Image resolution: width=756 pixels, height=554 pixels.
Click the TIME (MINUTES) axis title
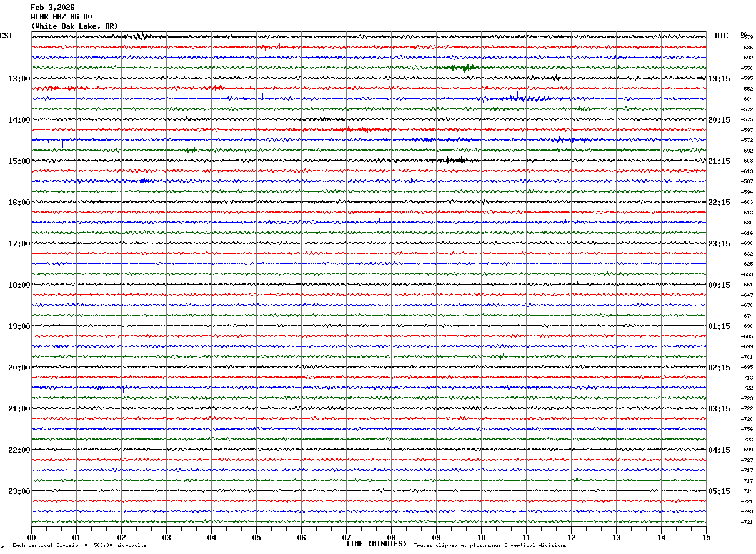[x=376, y=544]
